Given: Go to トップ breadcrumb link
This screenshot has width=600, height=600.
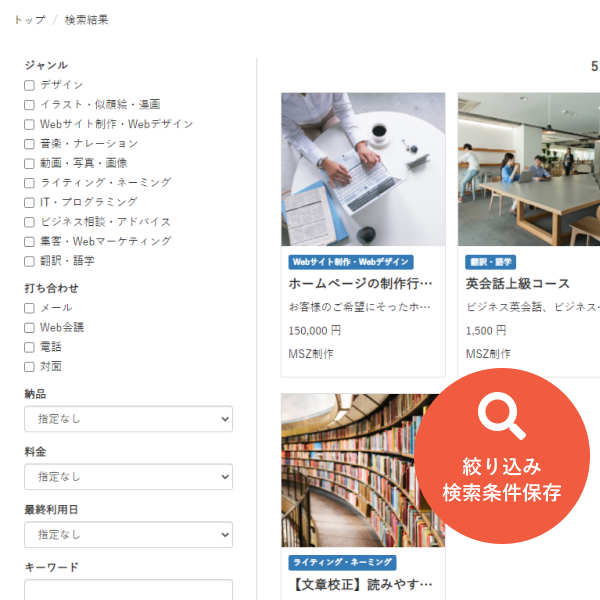Looking at the screenshot, I should click(x=29, y=20).
